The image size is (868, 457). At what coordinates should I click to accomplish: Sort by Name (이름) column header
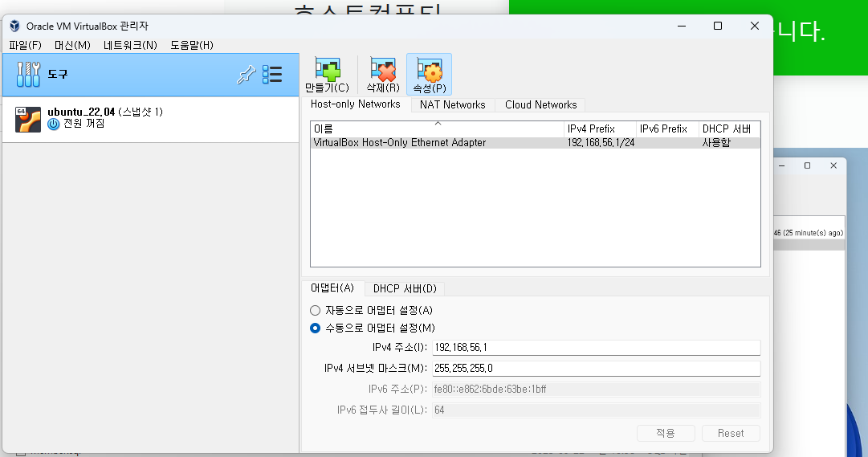438,129
